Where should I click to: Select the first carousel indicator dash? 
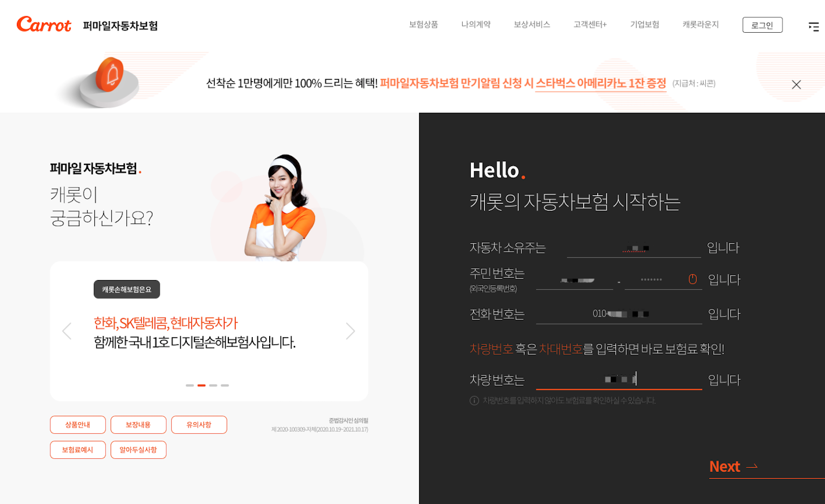(x=190, y=385)
